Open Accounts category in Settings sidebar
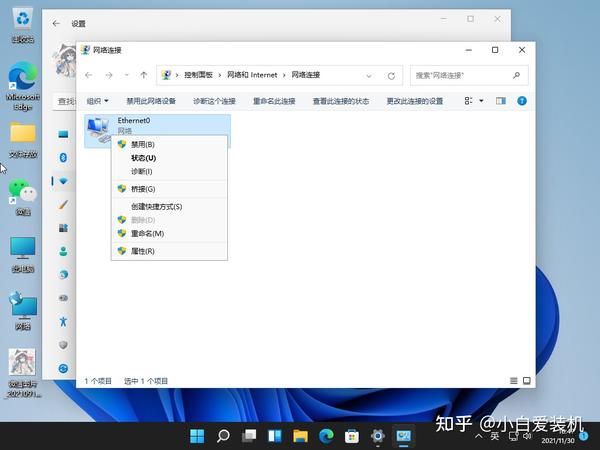The image size is (600, 450). pos(64,251)
